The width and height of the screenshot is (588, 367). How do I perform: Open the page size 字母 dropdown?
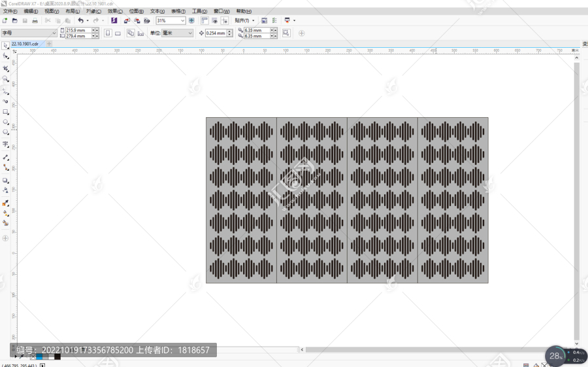point(54,33)
